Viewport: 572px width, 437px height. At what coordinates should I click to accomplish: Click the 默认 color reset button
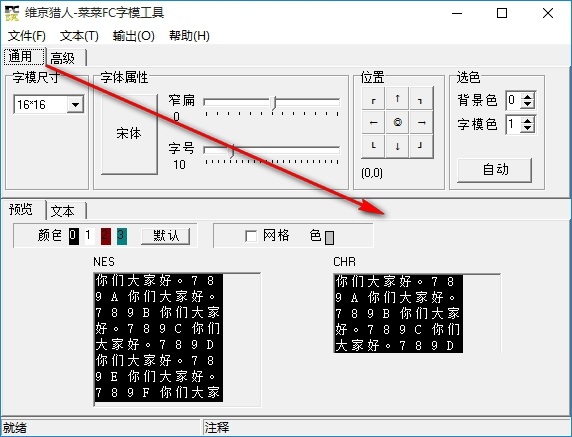(x=166, y=236)
